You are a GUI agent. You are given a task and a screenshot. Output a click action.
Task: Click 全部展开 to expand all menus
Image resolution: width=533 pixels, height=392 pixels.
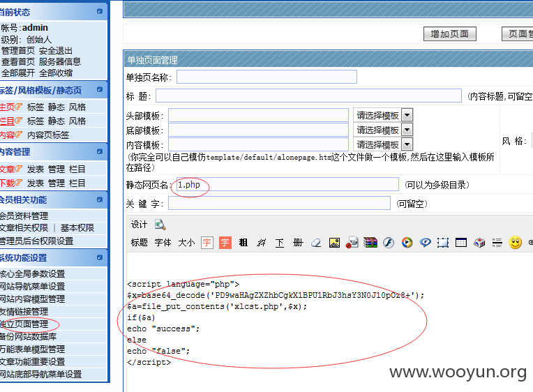(17, 73)
